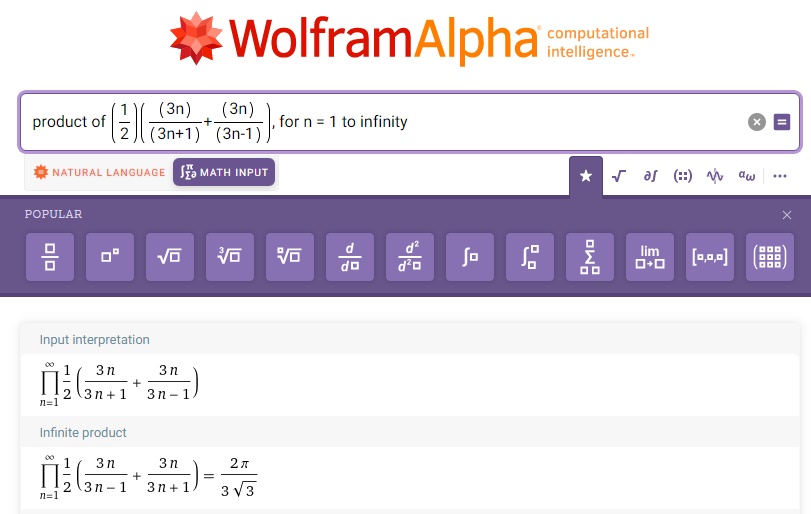Insert the nth root template
Image resolution: width=811 pixels, height=514 pixels.
[290, 257]
